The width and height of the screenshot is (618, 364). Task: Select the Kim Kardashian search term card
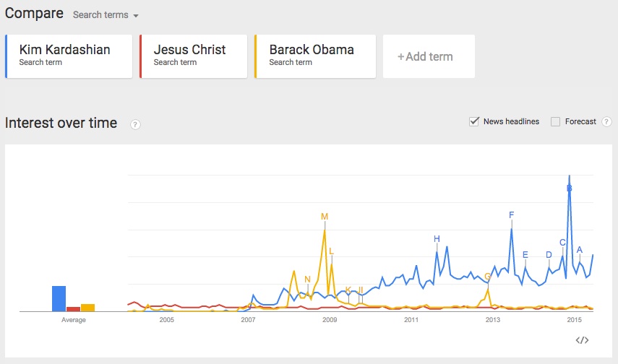69,56
